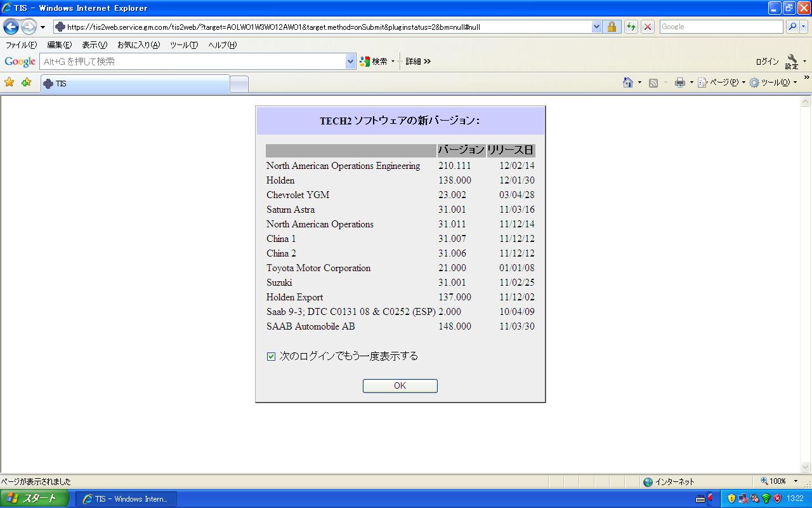Image resolution: width=812 pixels, height=508 pixels.
Task: Open search provider options dropdown
Action: pos(804,27)
